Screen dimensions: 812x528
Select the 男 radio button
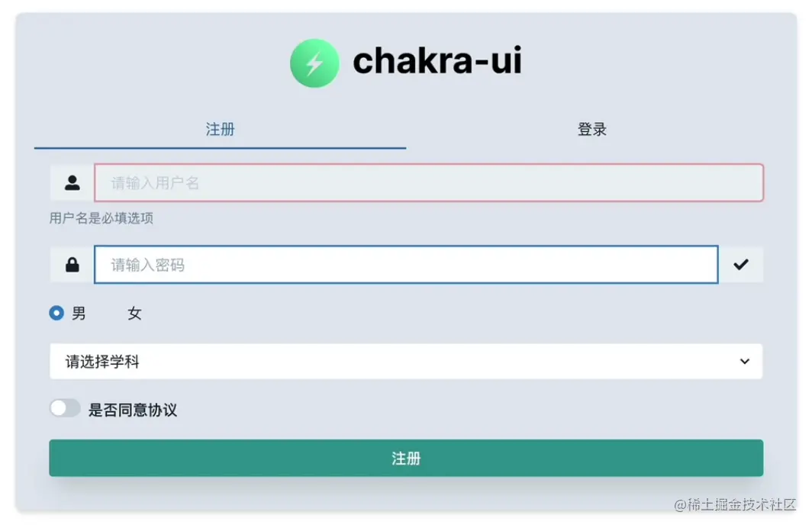[x=56, y=313]
